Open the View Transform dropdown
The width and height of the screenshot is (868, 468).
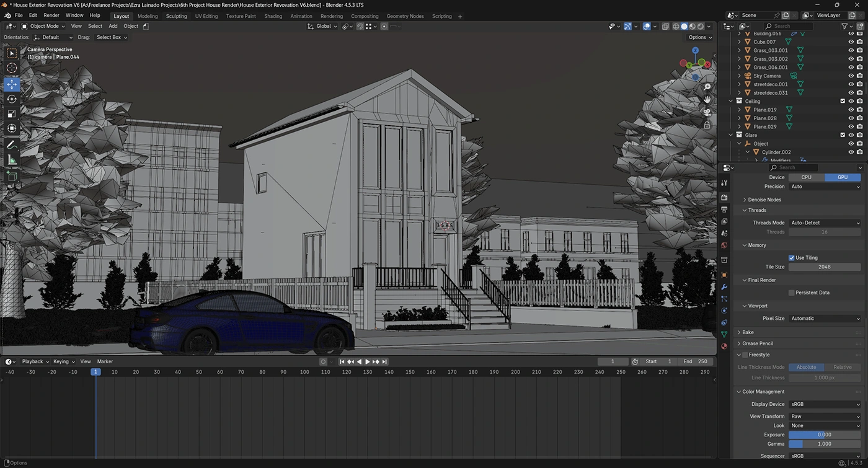point(825,417)
